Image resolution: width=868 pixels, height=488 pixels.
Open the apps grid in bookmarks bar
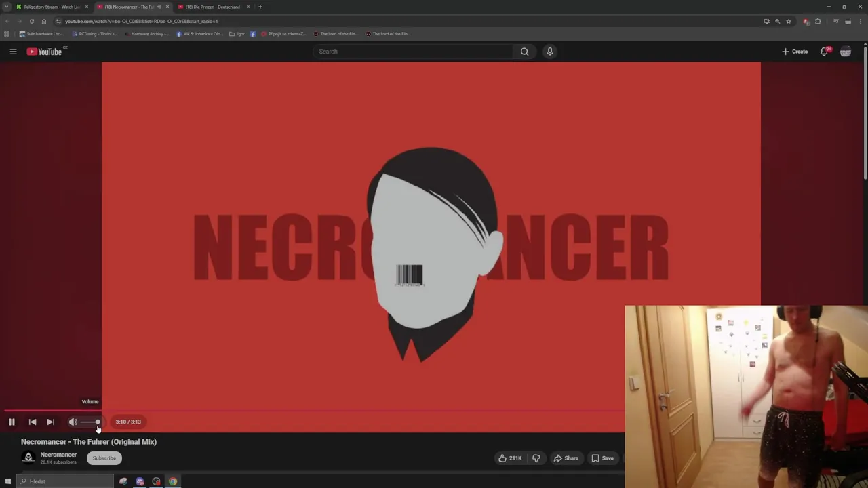7,34
